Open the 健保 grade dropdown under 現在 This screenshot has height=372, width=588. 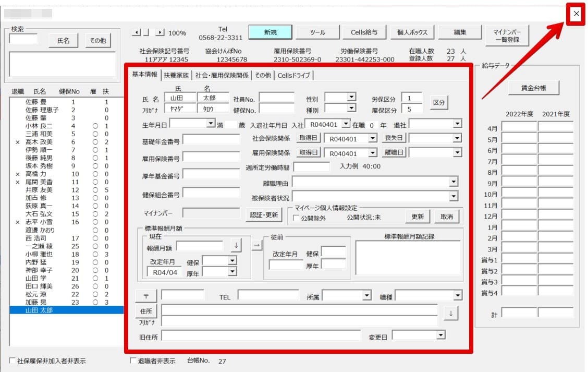[232, 260]
